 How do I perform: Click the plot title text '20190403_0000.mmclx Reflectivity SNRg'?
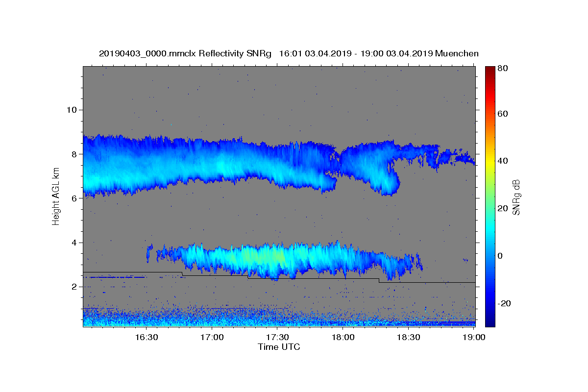click(185, 54)
